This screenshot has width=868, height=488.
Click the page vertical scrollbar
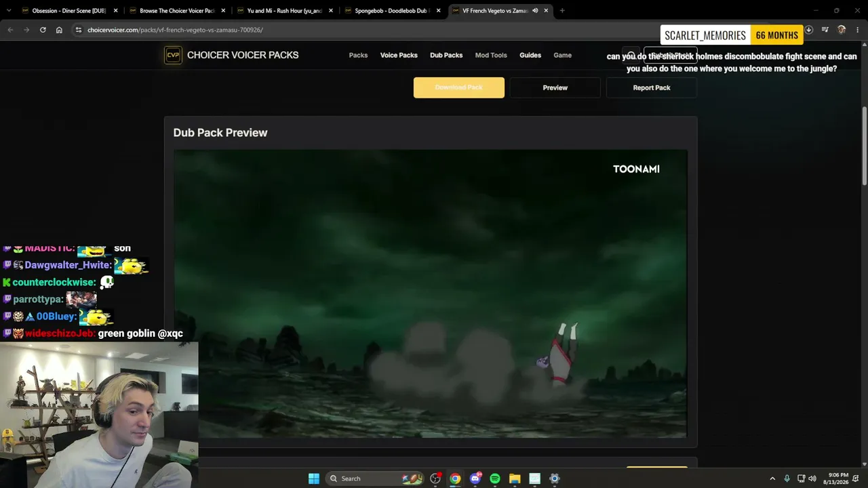point(864,146)
